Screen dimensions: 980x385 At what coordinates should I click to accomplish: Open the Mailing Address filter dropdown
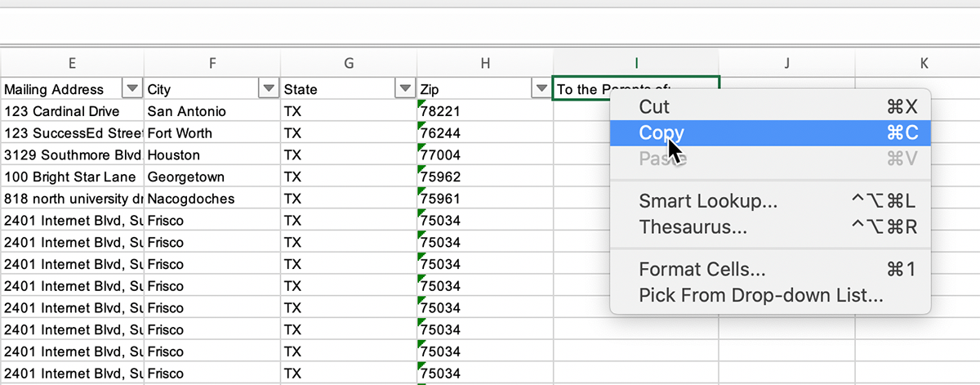pyautogui.click(x=131, y=89)
